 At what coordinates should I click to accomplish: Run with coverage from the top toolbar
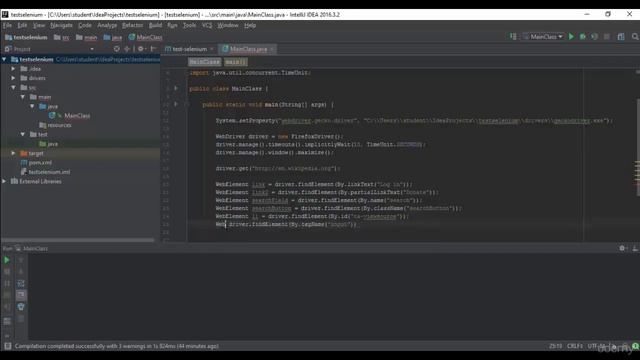pyautogui.click(x=595, y=37)
